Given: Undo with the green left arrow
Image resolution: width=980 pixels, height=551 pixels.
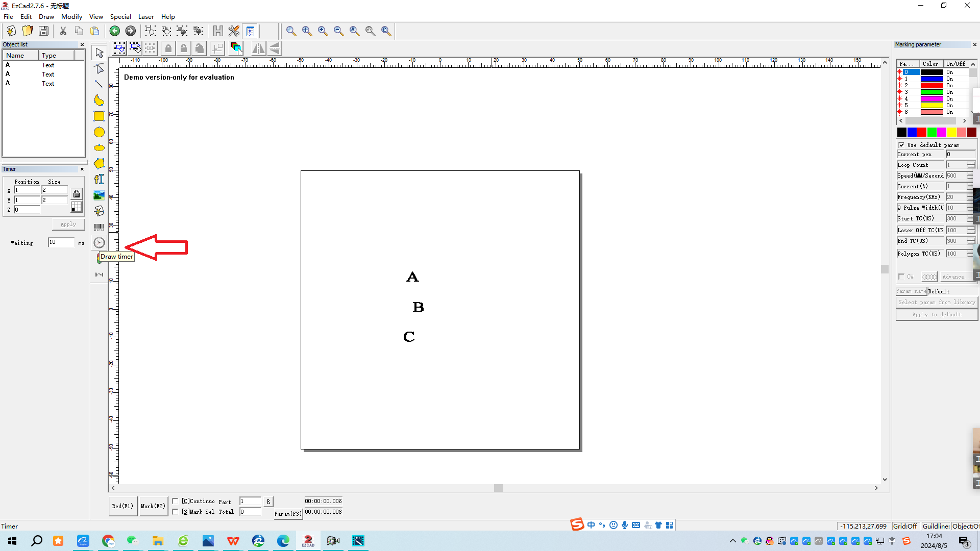Looking at the screenshot, I should [x=115, y=31].
